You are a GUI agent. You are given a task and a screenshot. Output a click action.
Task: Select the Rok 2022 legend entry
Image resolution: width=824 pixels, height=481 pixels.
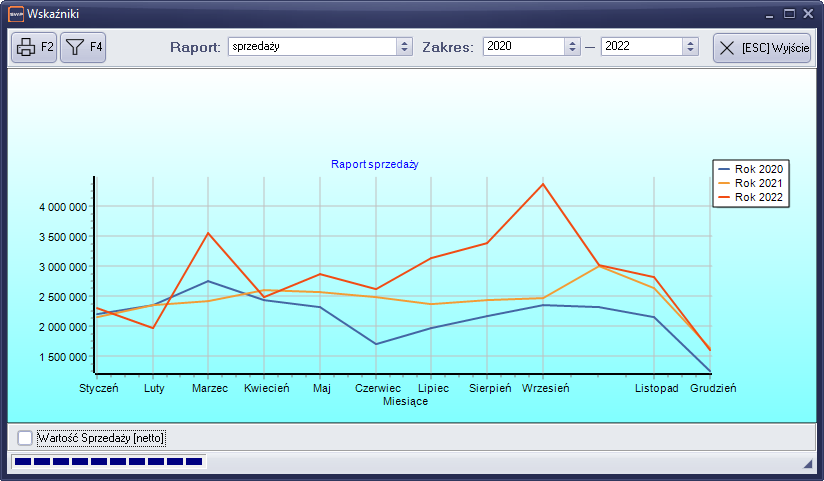tap(751, 197)
